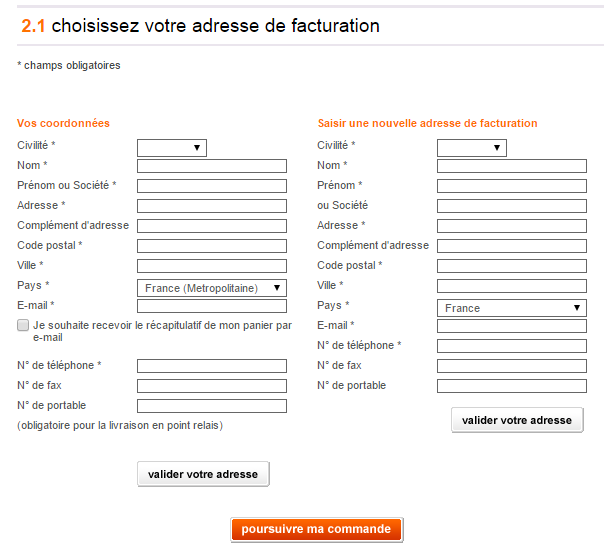This screenshot has height=554, width=604.
Task: Click valider votre adresse under billing address form
Action: click(x=517, y=420)
